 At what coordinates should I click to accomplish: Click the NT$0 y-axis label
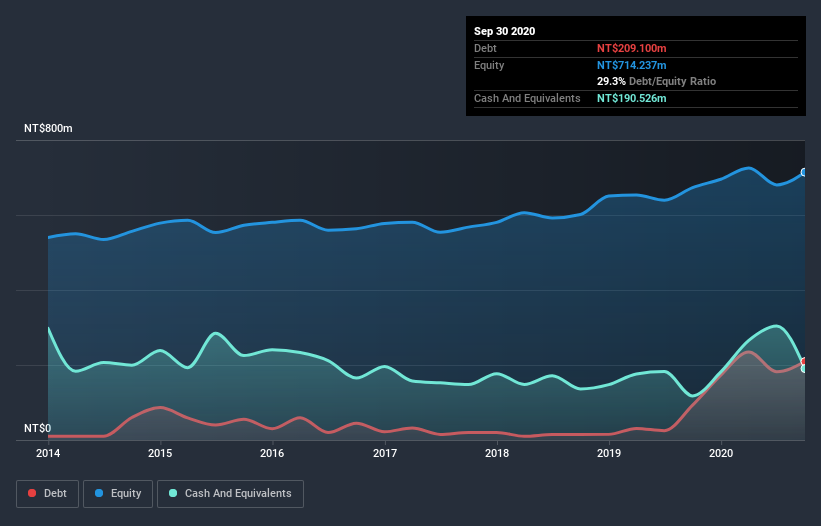pos(38,428)
